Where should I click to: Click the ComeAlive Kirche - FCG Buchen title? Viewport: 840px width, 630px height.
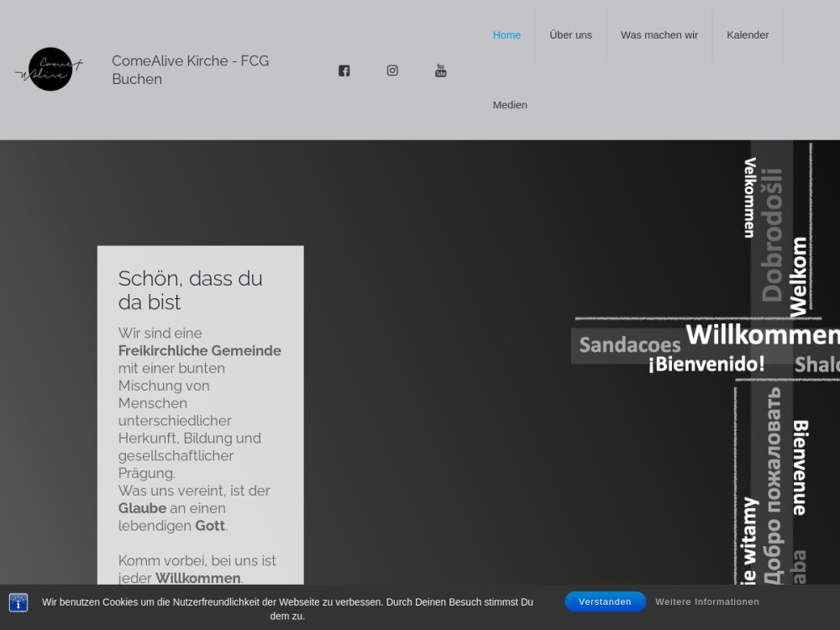[191, 70]
